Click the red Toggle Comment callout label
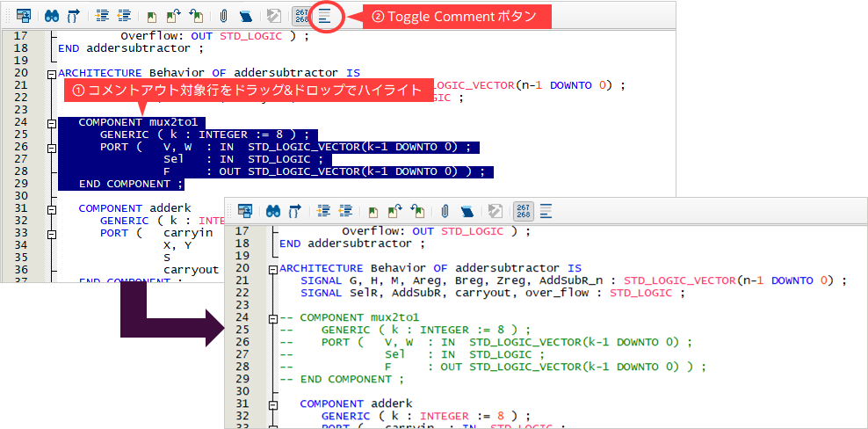The image size is (868, 429). [x=455, y=17]
